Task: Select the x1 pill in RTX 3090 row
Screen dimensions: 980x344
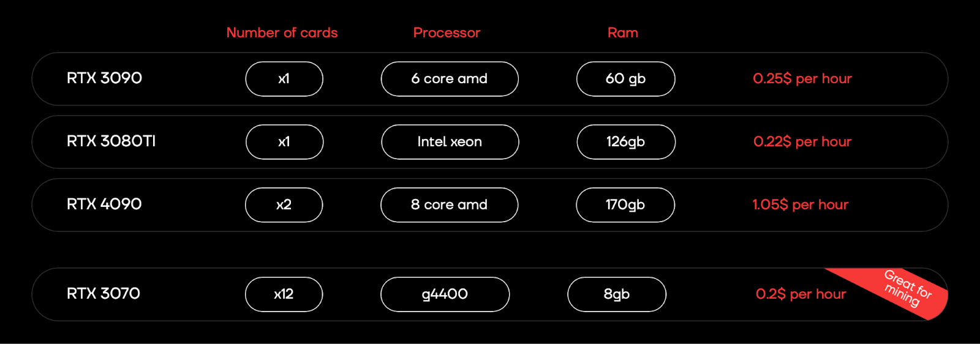Action: [x=284, y=79]
